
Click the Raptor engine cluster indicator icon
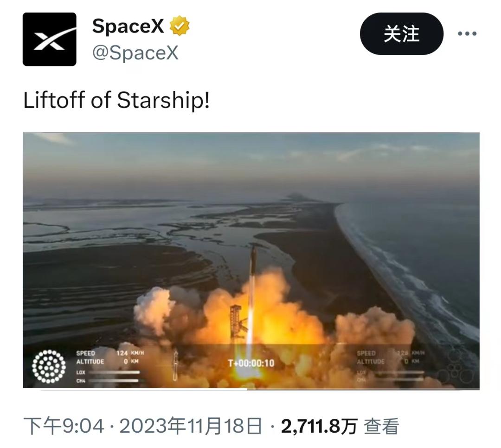tap(49, 366)
